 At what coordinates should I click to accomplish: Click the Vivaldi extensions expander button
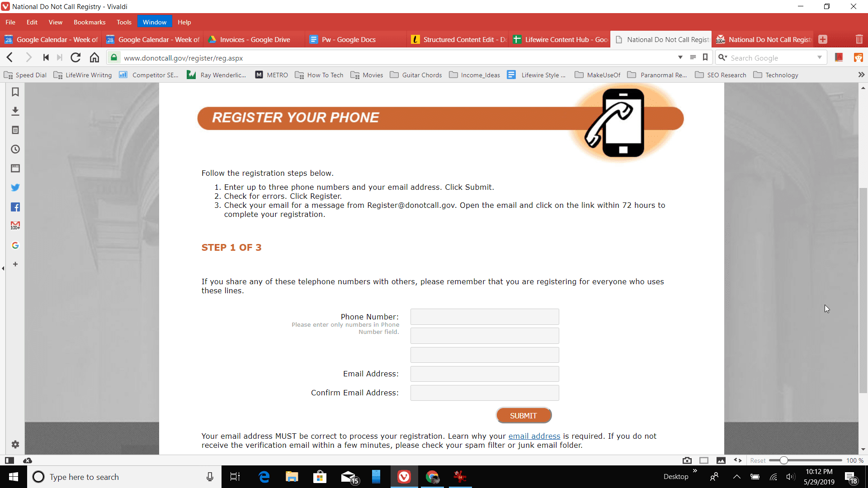(861, 75)
